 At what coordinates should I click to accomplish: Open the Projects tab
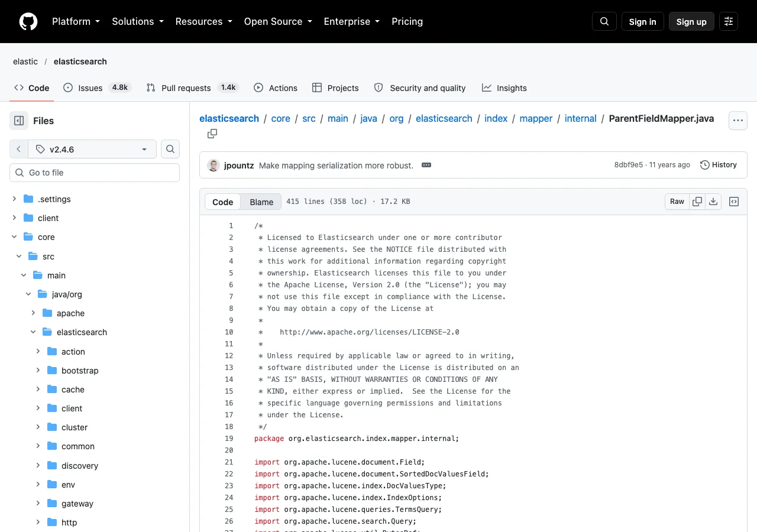[x=335, y=87]
